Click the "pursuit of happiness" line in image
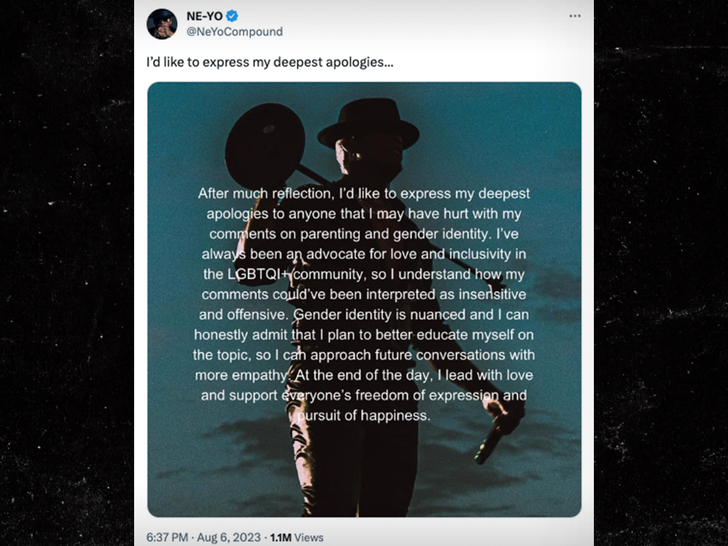 point(364,415)
